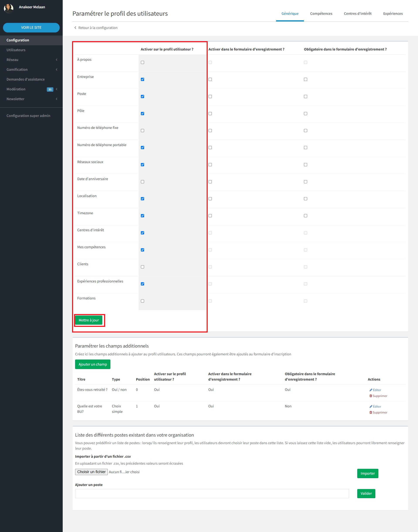The image size is (418, 532).
Task: Click the Ajouter un champ button
Action: [x=93, y=364]
